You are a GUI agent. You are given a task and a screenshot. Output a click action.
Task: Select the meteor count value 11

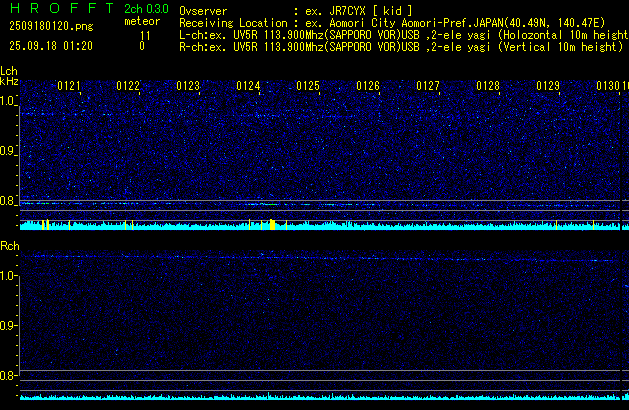click(x=145, y=36)
